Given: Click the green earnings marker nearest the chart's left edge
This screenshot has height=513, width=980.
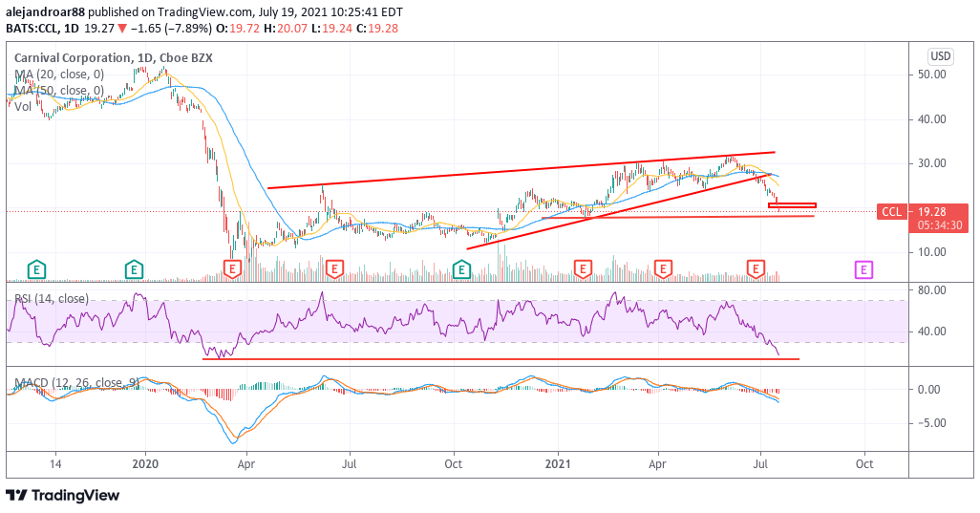Looking at the screenshot, I should [x=37, y=270].
